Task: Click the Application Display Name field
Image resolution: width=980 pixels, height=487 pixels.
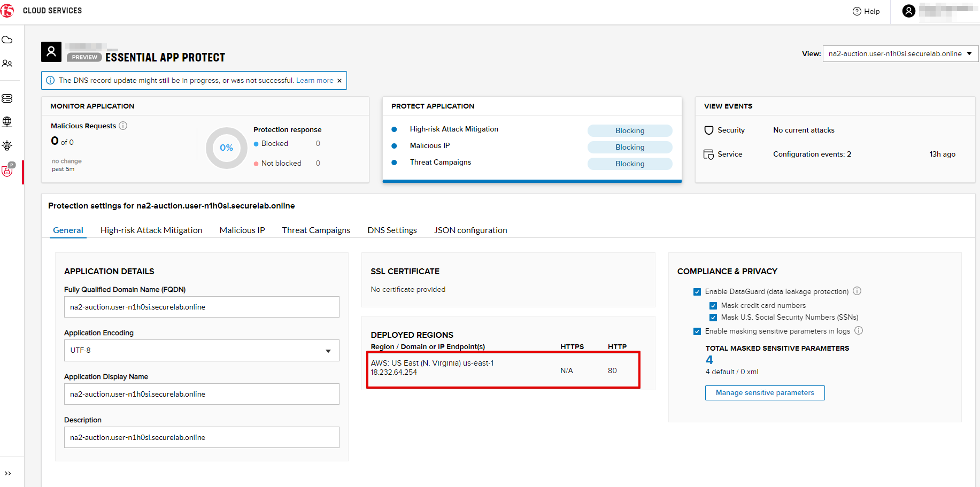Action: [x=202, y=394]
